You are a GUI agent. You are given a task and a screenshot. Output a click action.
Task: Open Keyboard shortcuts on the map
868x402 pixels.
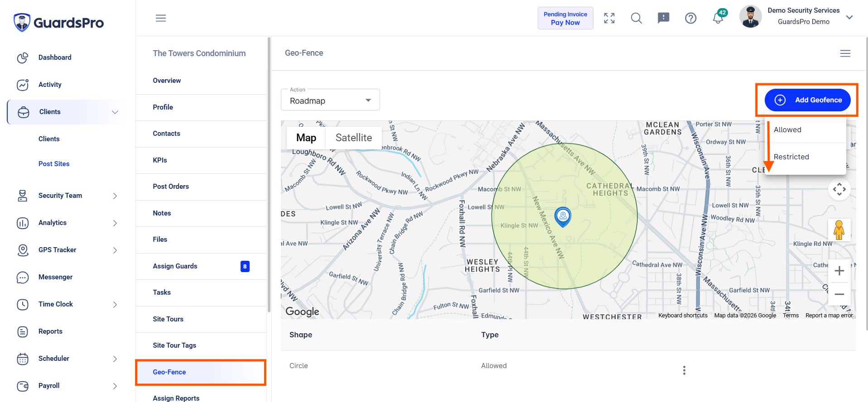(x=683, y=316)
